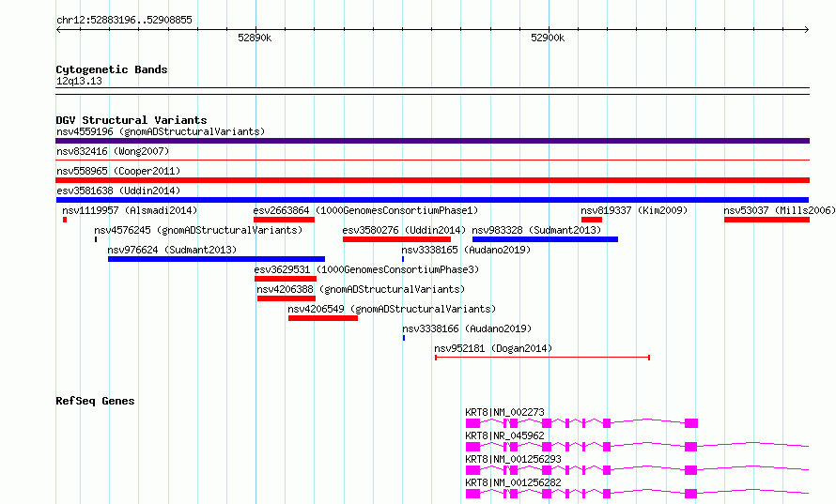Image resolution: width=836 pixels, height=504 pixels.
Task: Click the esv2663864 red variant bar
Action: coord(284,220)
